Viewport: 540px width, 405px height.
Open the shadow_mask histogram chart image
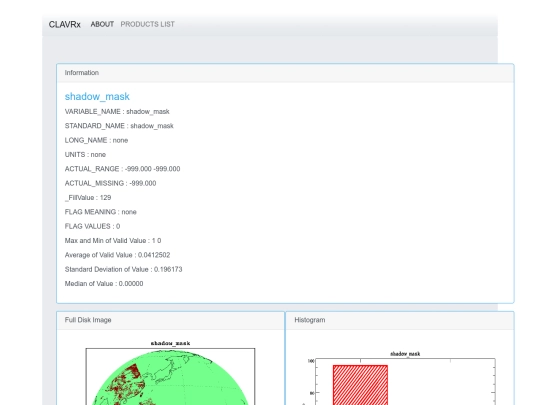(400, 378)
